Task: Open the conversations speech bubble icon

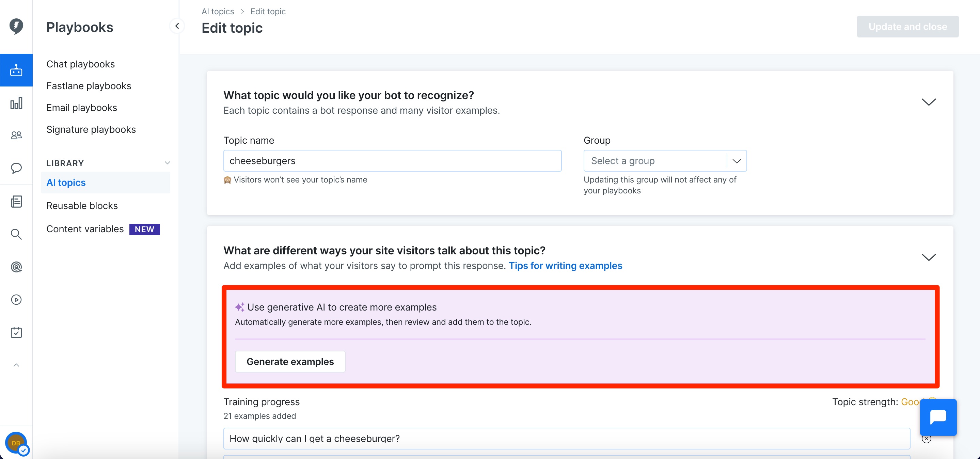Action: [x=16, y=168]
